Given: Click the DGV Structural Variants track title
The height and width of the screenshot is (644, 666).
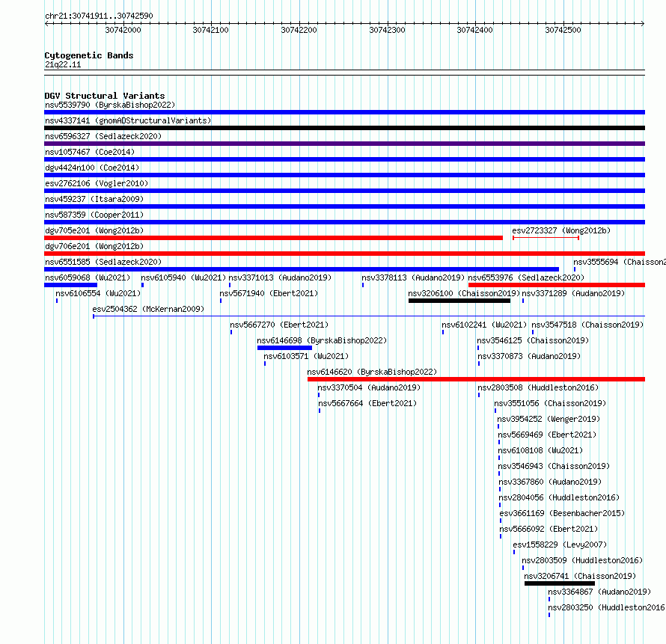Looking at the screenshot, I should 105,96.
